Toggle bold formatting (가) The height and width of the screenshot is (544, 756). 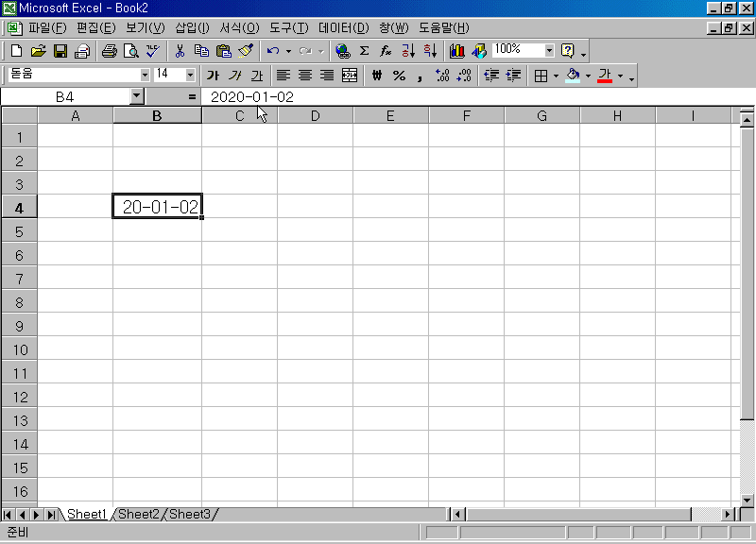tap(213, 76)
